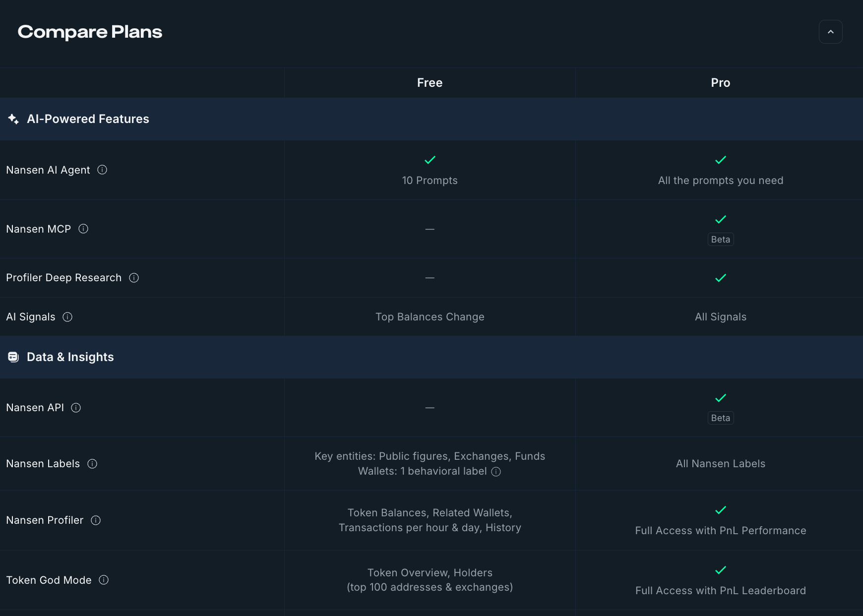The image size is (863, 616).
Task: Collapse the AI-Powered Features section
Action: [x=88, y=119]
